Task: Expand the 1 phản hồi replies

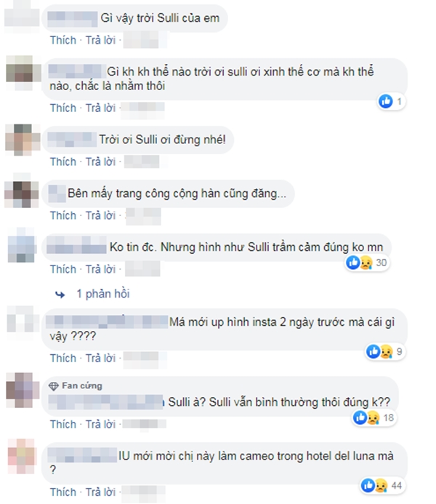Action: [103, 294]
